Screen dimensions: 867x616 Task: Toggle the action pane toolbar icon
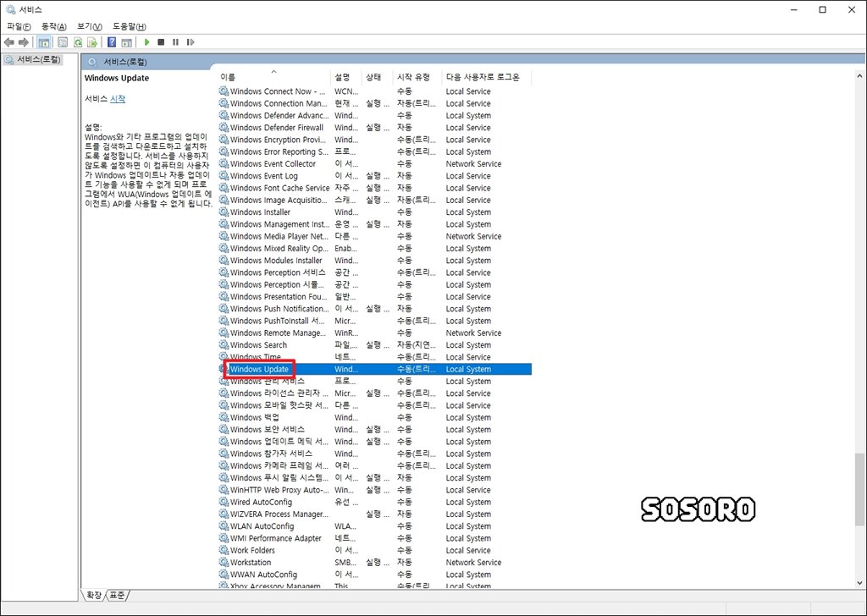point(127,42)
